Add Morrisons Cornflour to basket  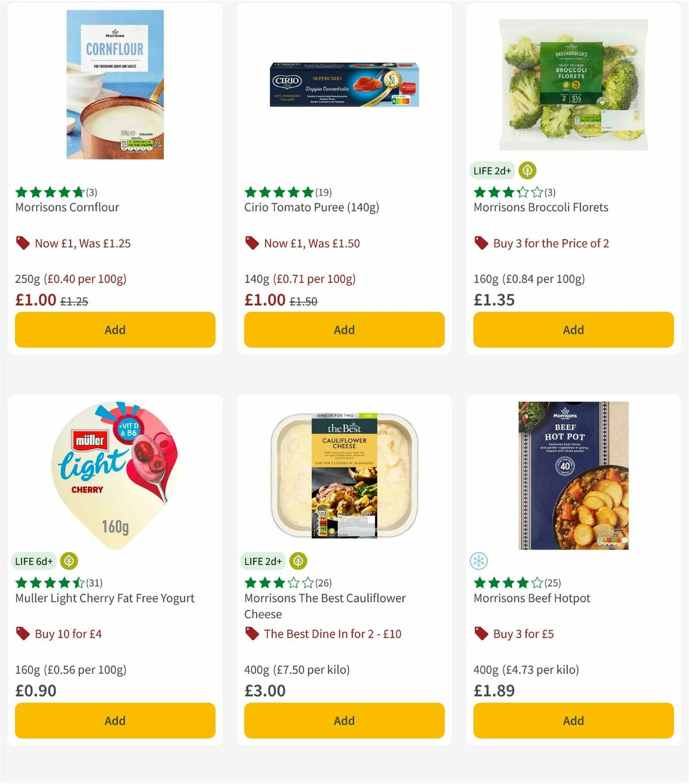point(114,329)
